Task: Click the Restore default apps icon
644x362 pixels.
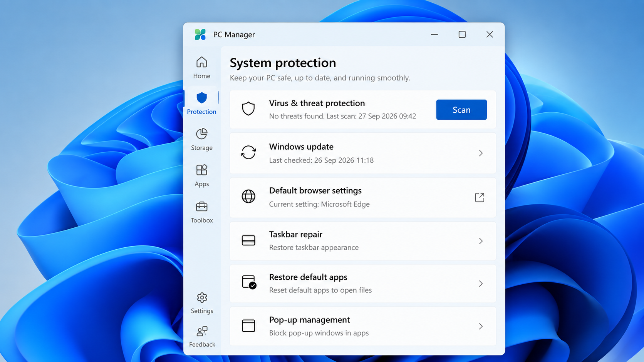Action: [x=249, y=282]
